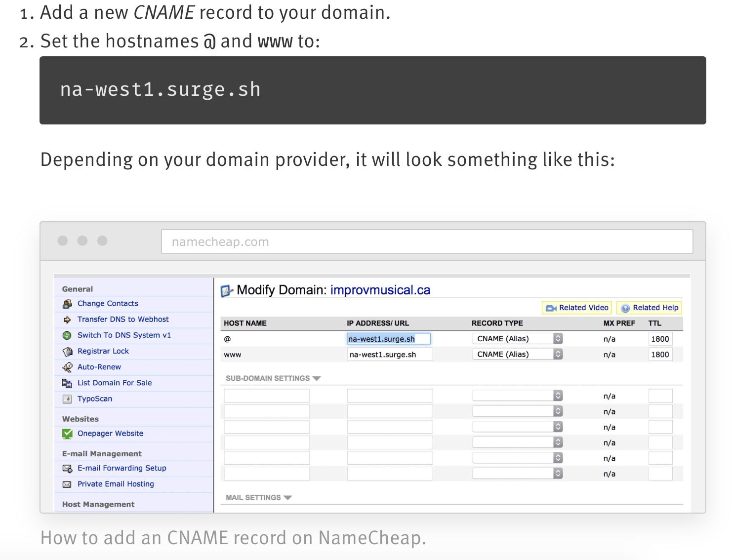
Task: Open record type dropdown for www host
Action: pos(517,354)
